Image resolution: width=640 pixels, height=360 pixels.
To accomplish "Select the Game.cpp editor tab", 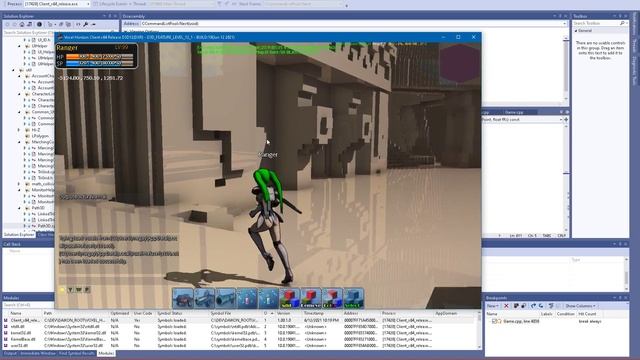I will pyautogui.click(x=513, y=112).
